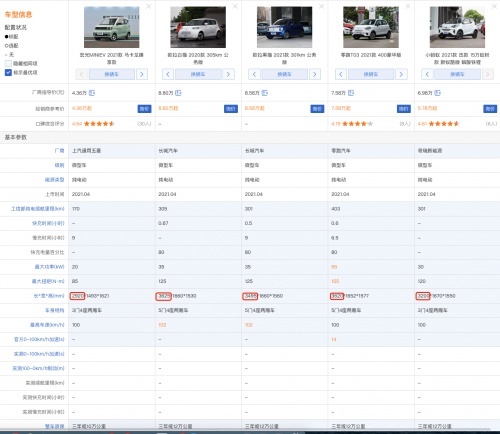Image resolution: width=500 pixels, height=434 pixels.
Task: Open 换辆车 selector for Hongguang MINIEV
Action: click(x=112, y=74)
